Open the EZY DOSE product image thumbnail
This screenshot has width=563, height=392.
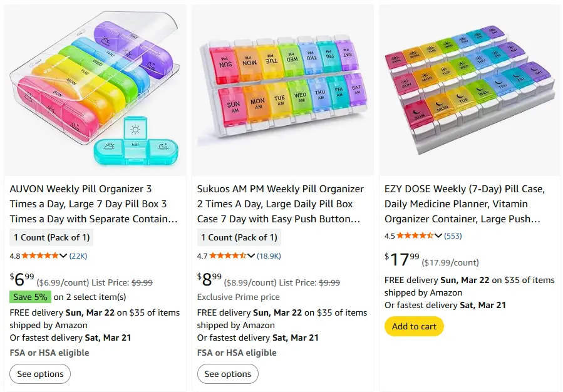click(x=470, y=88)
